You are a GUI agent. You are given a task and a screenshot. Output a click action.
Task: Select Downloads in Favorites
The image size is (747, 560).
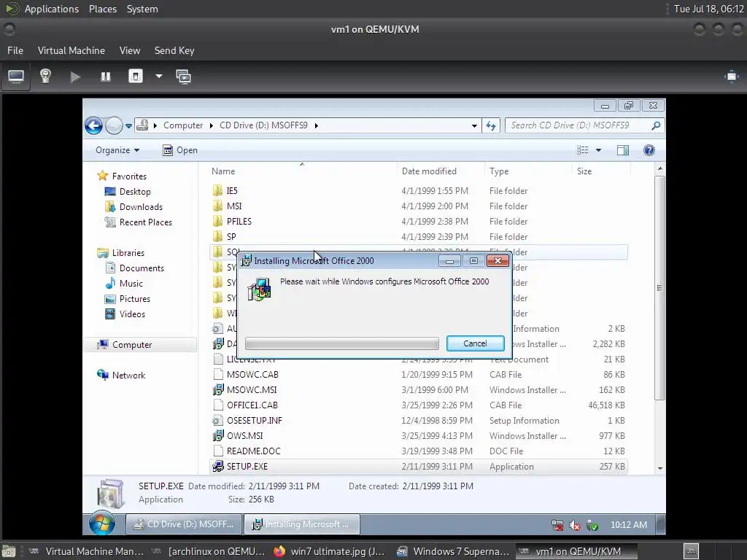[x=141, y=206]
